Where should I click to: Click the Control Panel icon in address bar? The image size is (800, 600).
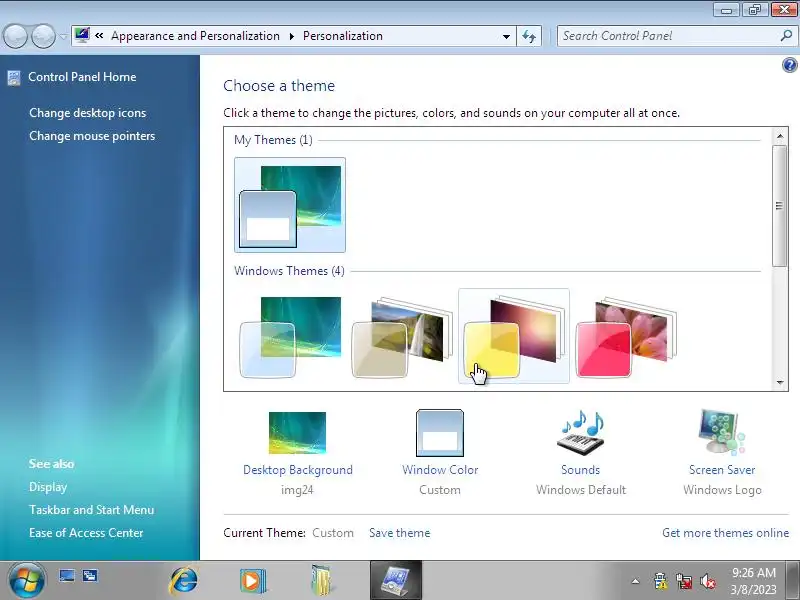click(82, 35)
